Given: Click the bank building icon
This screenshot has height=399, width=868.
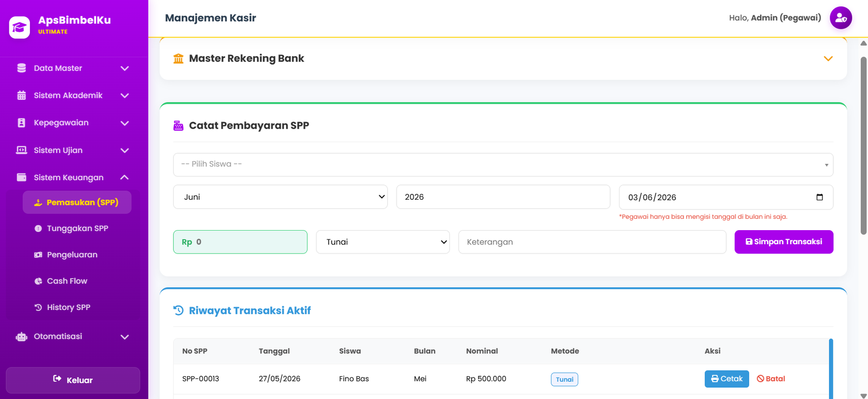Looking at the screenshot, I should [x=178, y=59].
